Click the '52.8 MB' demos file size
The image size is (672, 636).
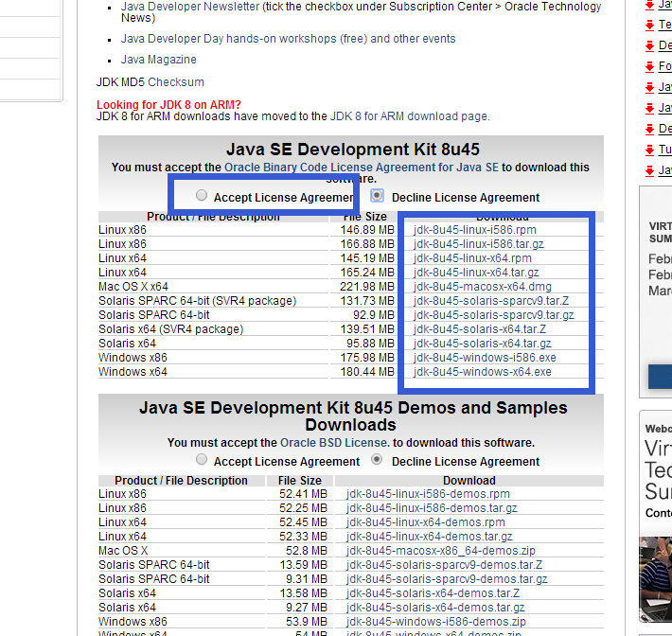click(307, 550)
